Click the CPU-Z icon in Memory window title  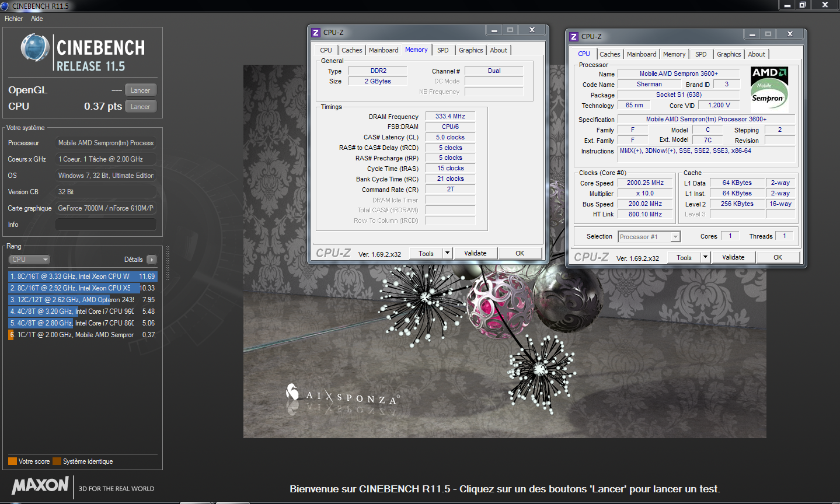[316, 33]
